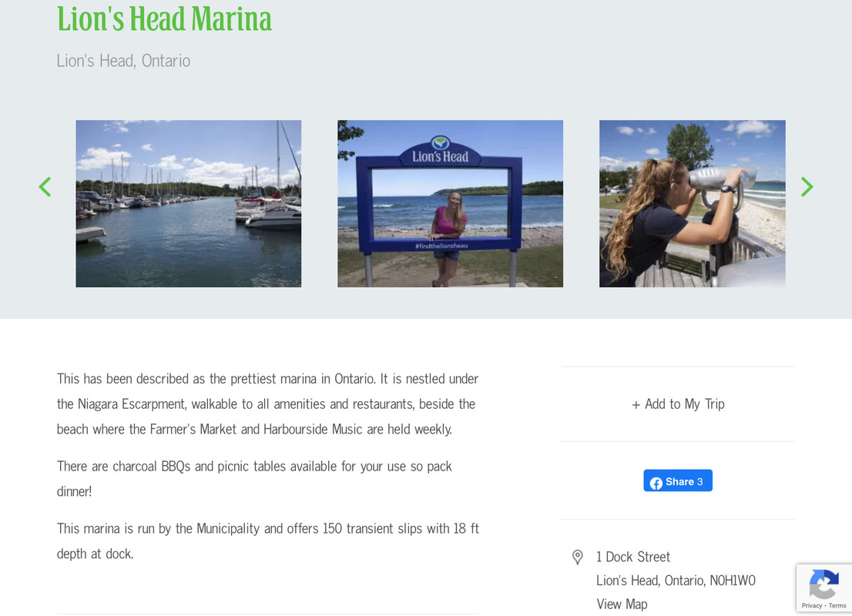
Task: Click the Lion's Head, Ontario subtitle
Action: [123, 61]
